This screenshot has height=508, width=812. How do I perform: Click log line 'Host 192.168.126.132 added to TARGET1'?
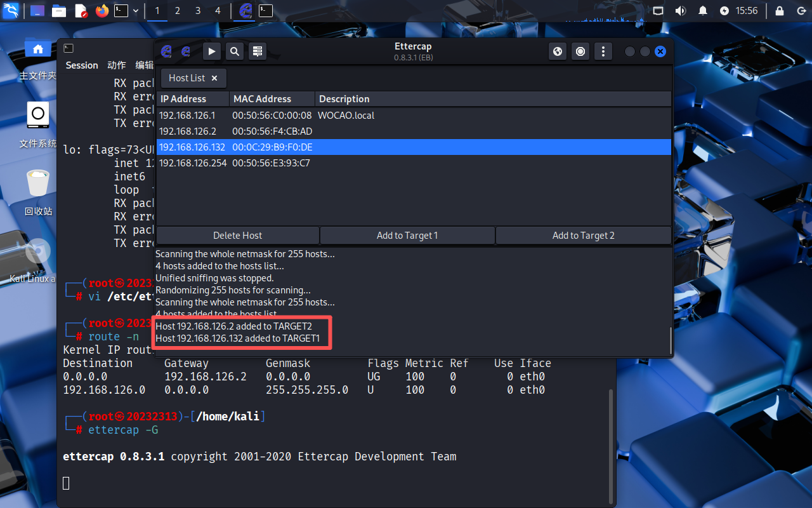click(238, 338)
